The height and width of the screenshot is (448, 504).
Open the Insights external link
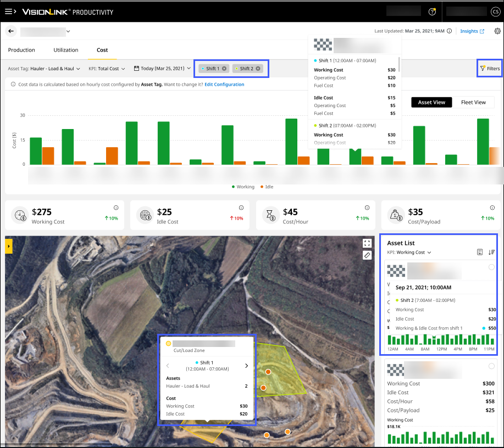[472, 31]
